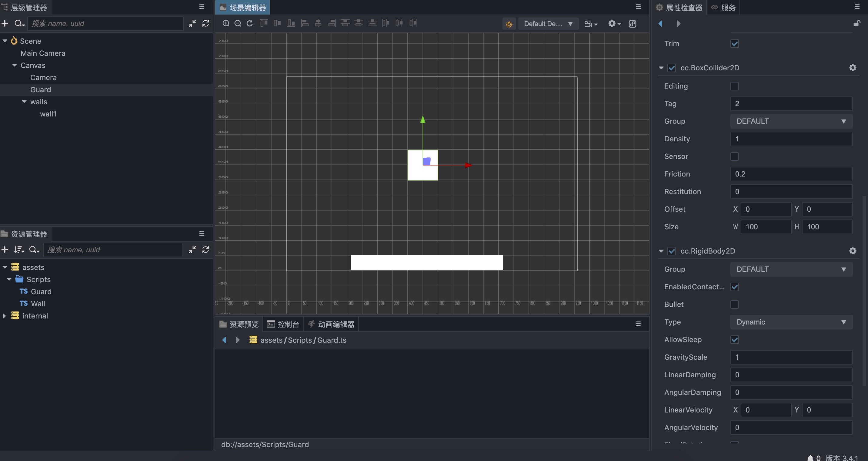Click the zoom in icon in scene editor
868x461 pixels.
226,23
